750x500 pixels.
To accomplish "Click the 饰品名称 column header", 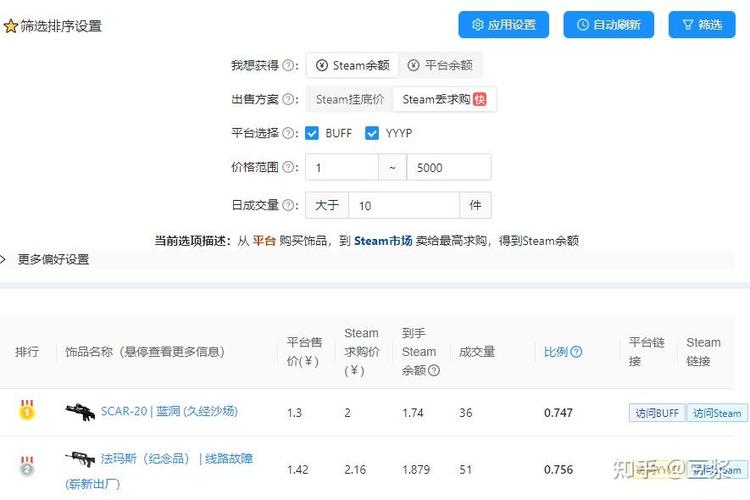I will click(x=145, y=352).
